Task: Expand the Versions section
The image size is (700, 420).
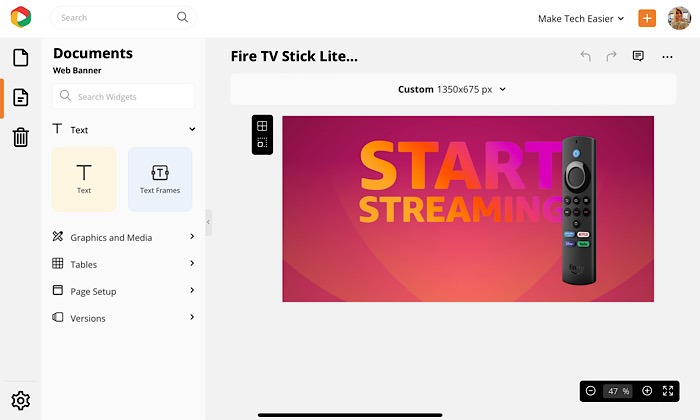Action: pos(124,318)
